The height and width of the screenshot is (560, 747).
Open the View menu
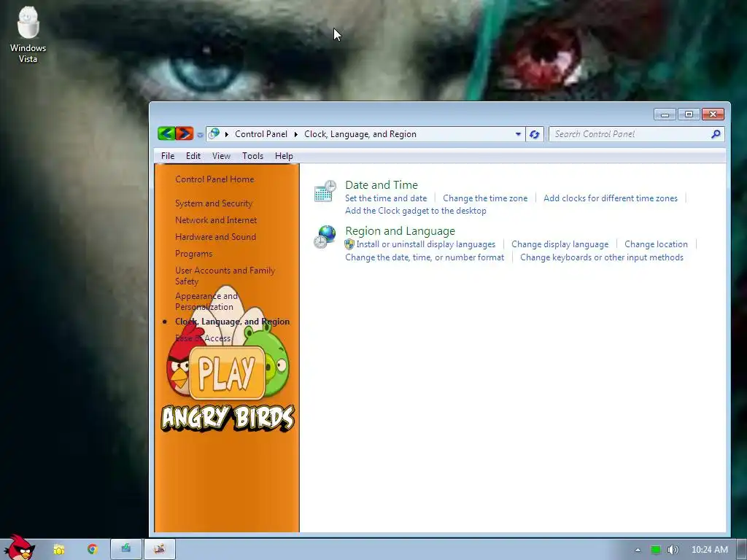point(221,156)
